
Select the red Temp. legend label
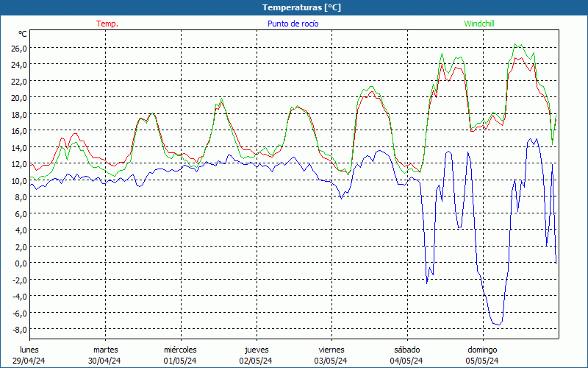[x=107, y=24]
